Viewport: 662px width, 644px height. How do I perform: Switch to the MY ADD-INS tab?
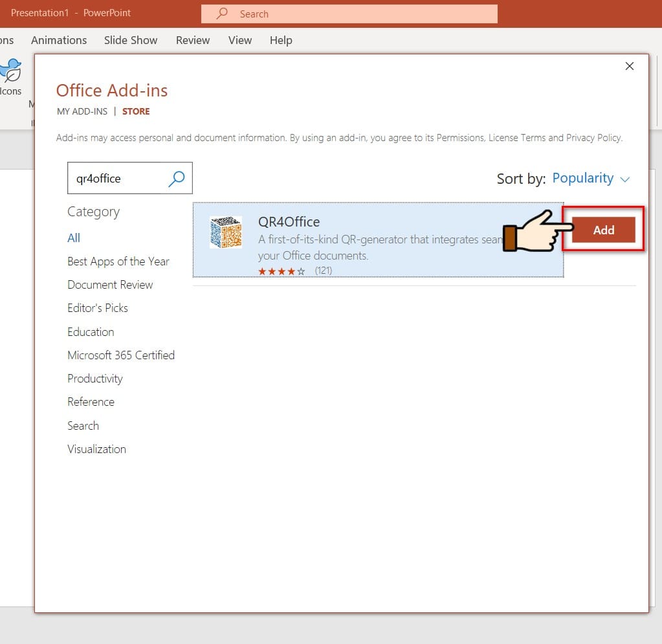(82, 111)
